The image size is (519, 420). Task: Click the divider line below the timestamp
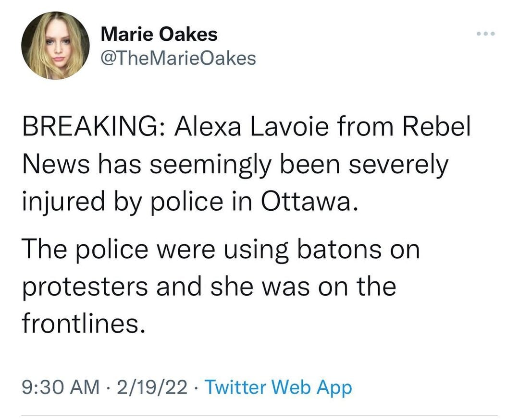click(259, 415)
